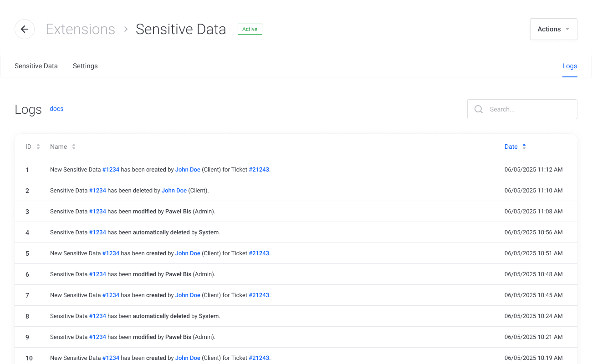
Task: Select date 06/05/2025 11:10 AM
Action: coord(534,191)
